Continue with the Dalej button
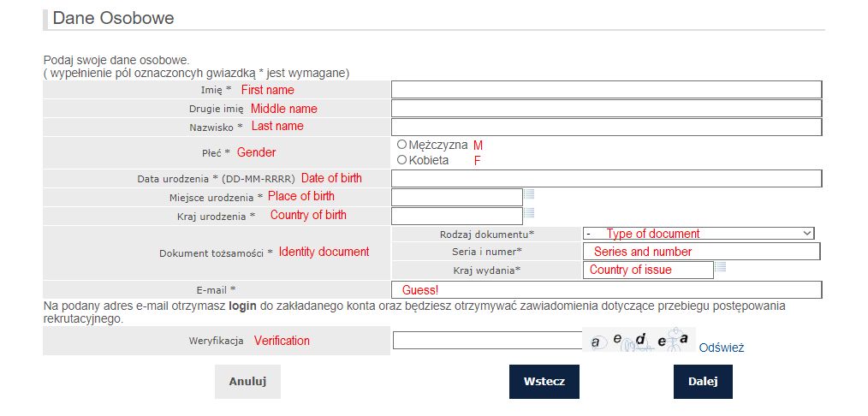 tap(703, 382)
